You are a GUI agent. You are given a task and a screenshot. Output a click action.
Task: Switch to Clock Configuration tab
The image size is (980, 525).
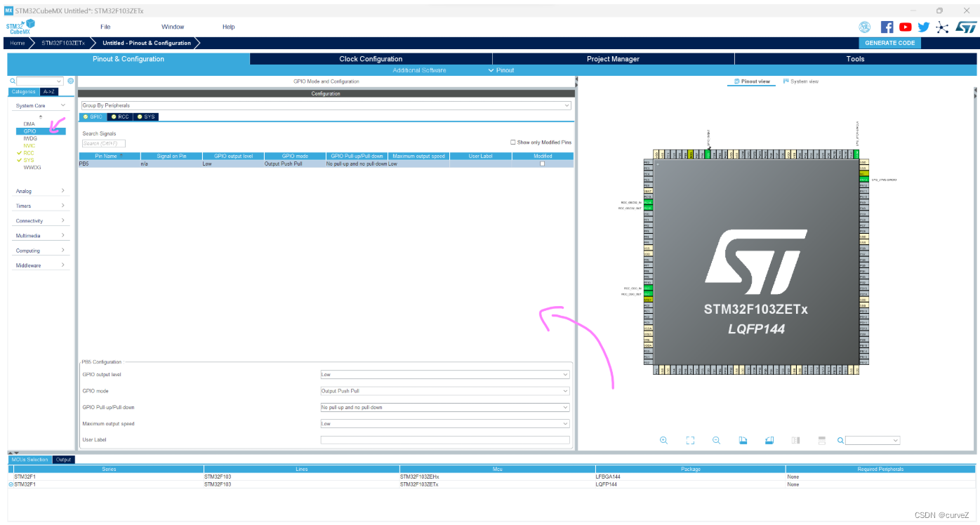[371, 59]
